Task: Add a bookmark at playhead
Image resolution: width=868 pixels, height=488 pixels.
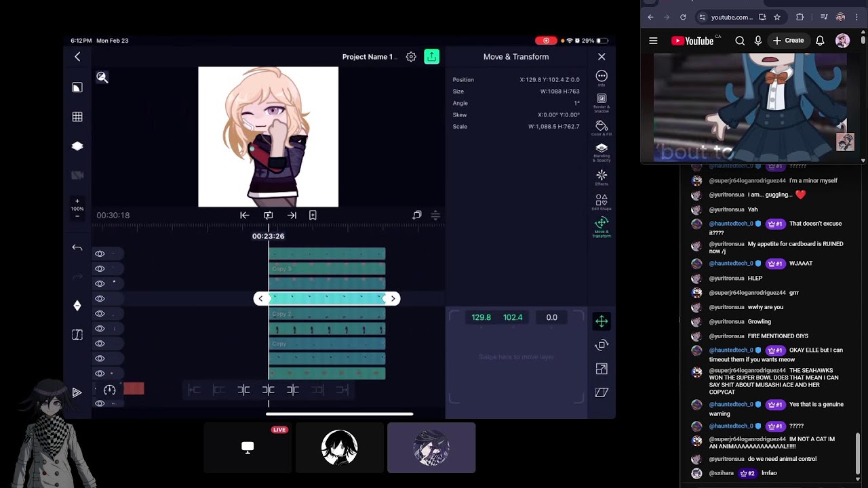Action: point(313,216)
